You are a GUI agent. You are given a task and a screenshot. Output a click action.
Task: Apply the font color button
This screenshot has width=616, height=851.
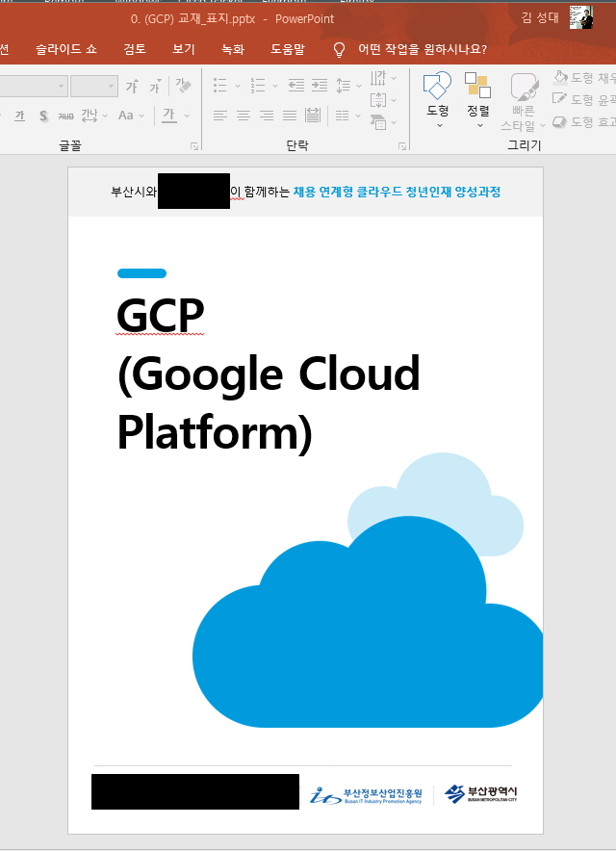(169, 116)
